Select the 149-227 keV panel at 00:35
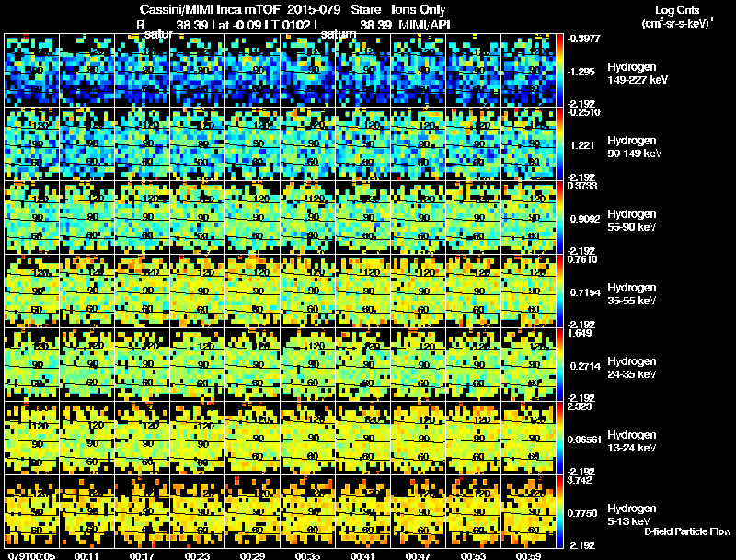Viewport: 736px width, 560px height. [308, 71]
